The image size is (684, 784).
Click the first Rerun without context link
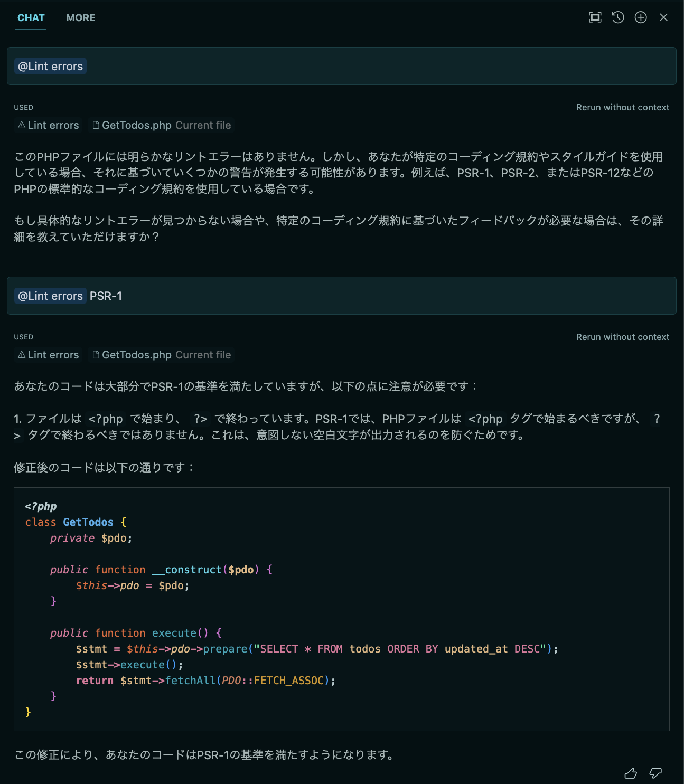623,107
